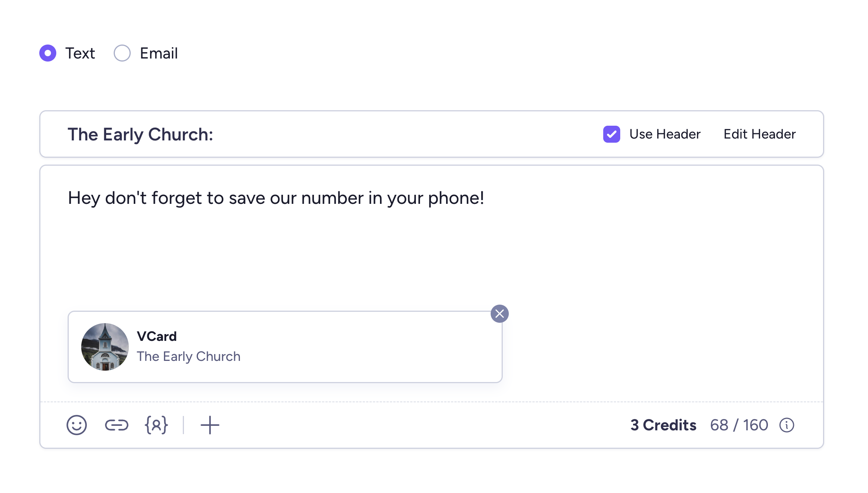The image size is (868, 493).
Task: Click the Text label
Action: (x=80, y=53)
